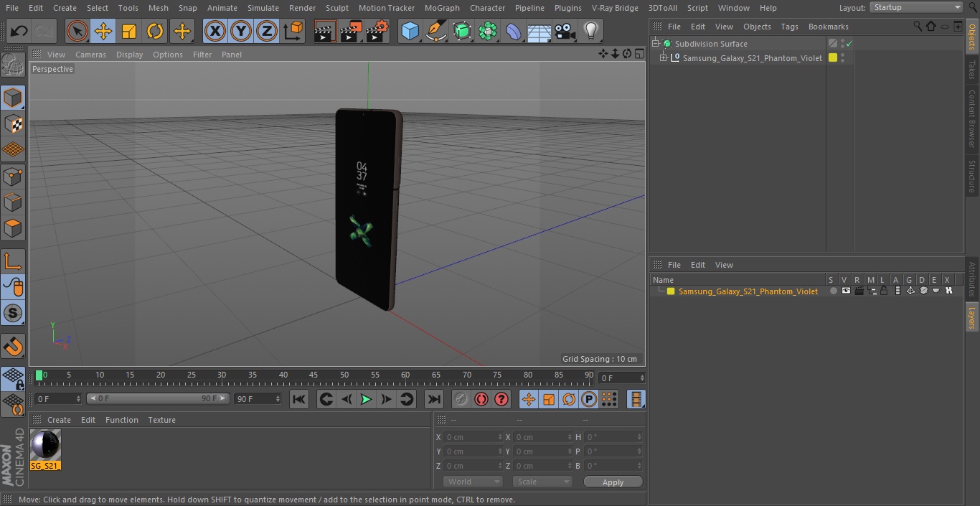980x506 pixels.
Task: Activate the Move tool
Action: (103, 31)
